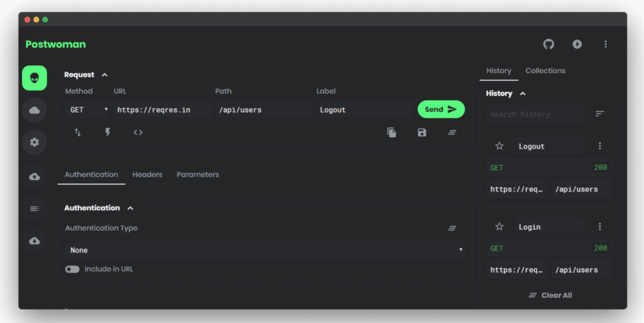Open the GET method dropdown
Viewport: 644px width, 323px height.
point(87,110)
